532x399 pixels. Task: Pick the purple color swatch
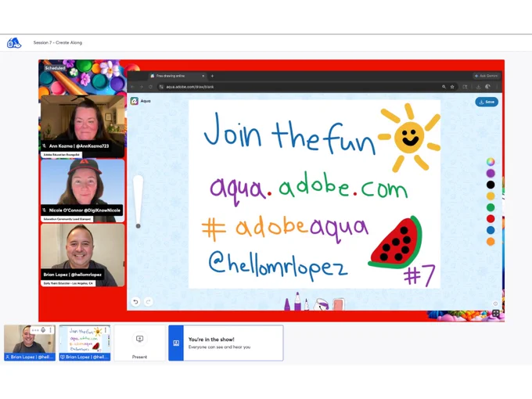tap(491, 174)
